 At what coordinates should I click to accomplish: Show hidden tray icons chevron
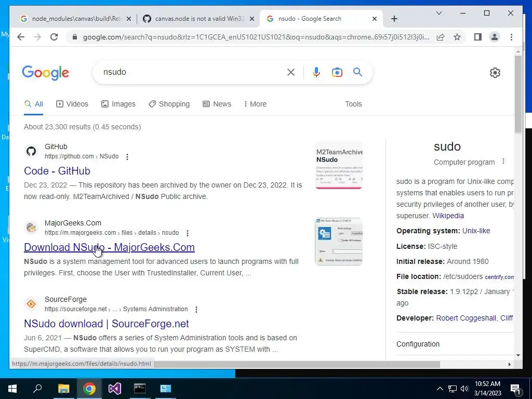pos(440,389)
